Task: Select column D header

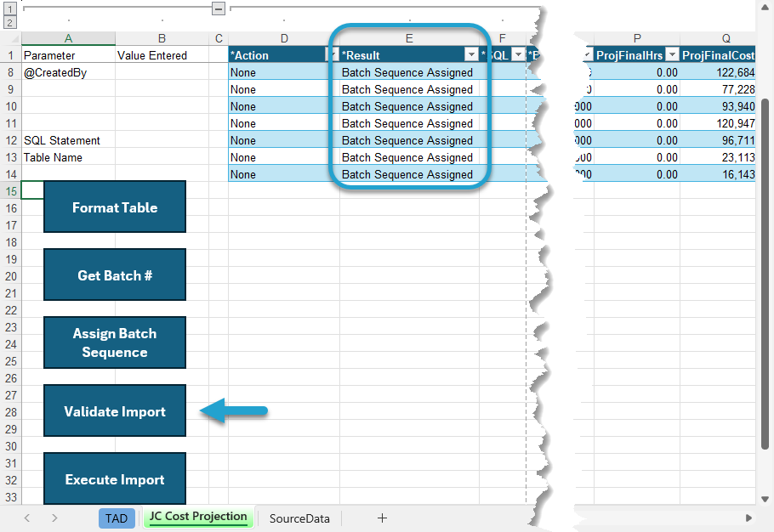Action: point(284,38)
